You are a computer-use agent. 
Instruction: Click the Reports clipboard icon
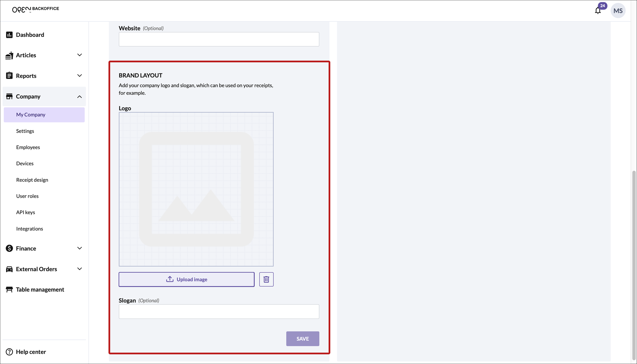click(9, 76)
